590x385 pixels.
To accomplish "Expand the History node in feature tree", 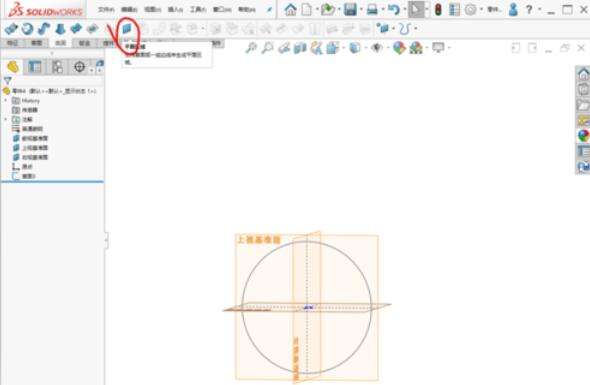I will coord(6,100).
